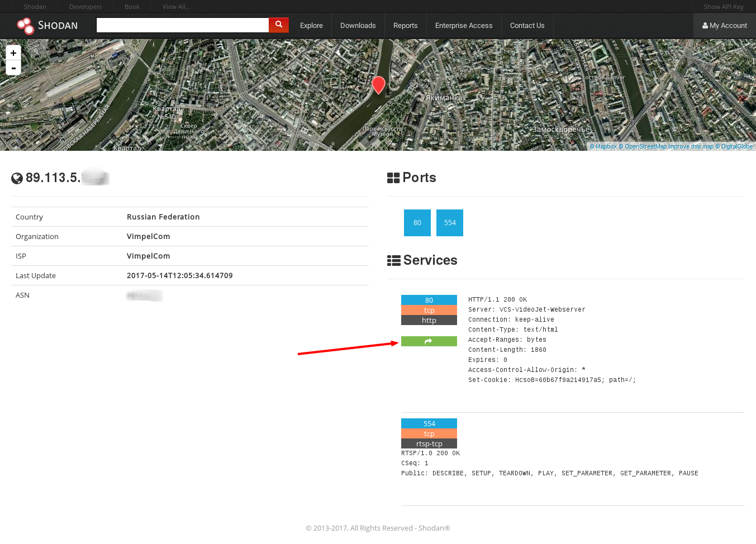Click the Book top bar link
This screenshot has width=756, height=544.
[x=132, y=7]
